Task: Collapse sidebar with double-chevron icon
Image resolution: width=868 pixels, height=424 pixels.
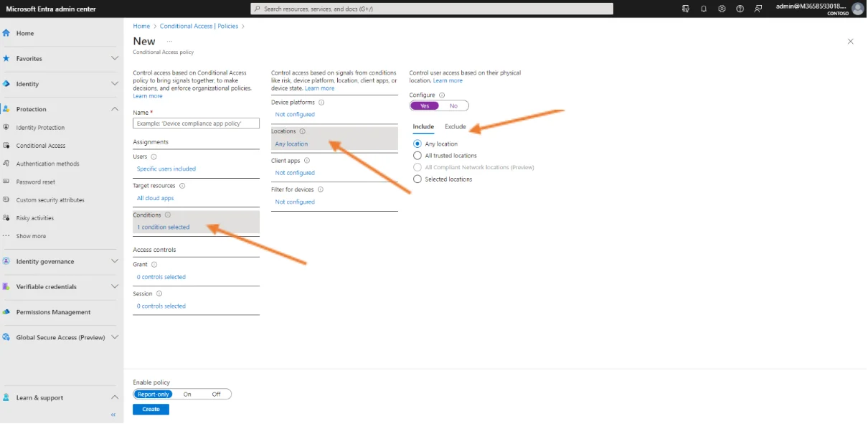Action: [x=113, y=415]
